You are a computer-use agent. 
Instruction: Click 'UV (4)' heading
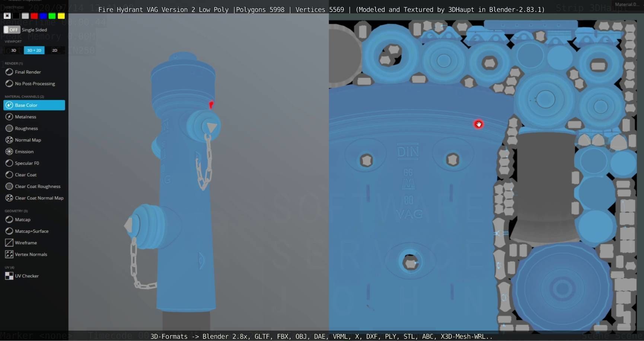[9, 267]
